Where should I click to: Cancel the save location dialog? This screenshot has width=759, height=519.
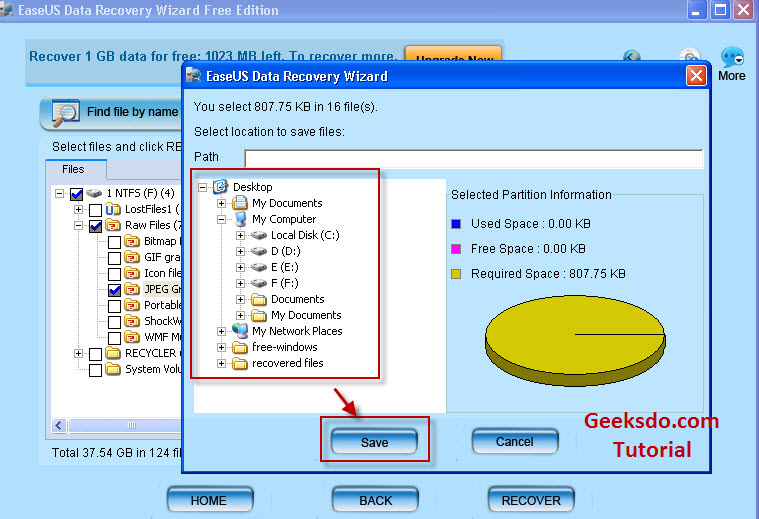click(515, 441)
